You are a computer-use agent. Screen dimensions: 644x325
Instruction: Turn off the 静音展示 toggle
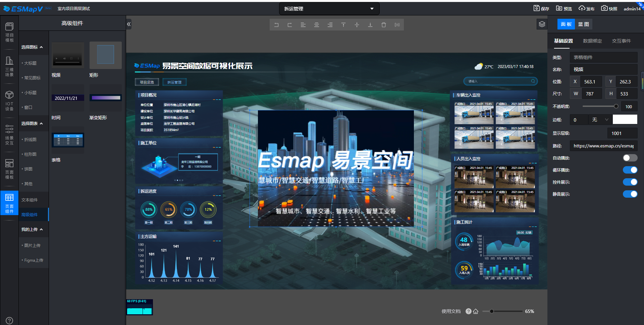(630, 194)
